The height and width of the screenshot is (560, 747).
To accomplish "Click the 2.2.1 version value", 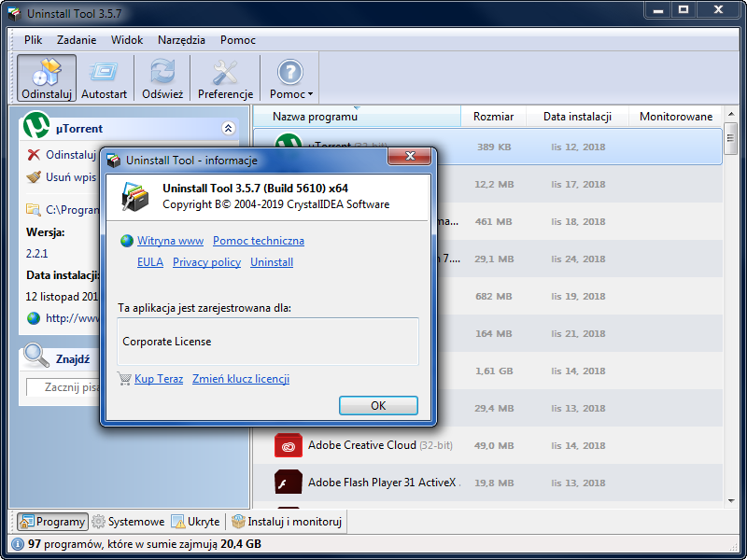I will [x=36, y=254].
